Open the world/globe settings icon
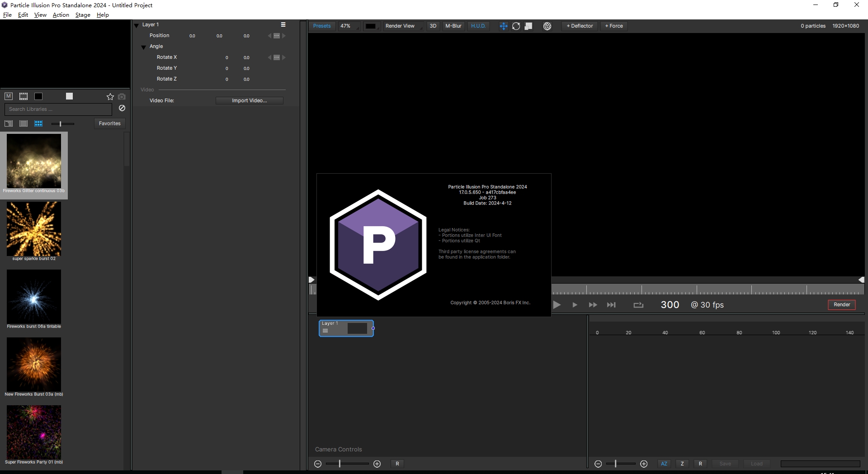 pyautogui.click(x=547, y=26)
